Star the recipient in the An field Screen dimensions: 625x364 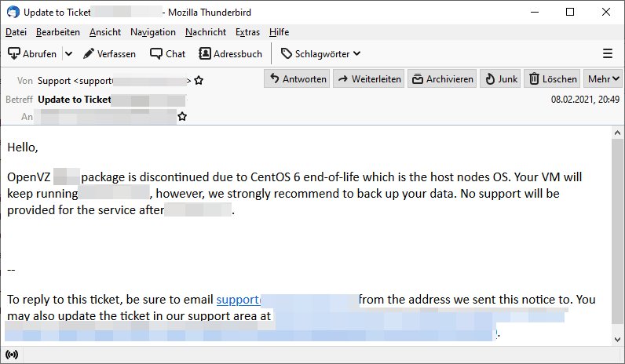pyautogui.click(x=182, y=116)
